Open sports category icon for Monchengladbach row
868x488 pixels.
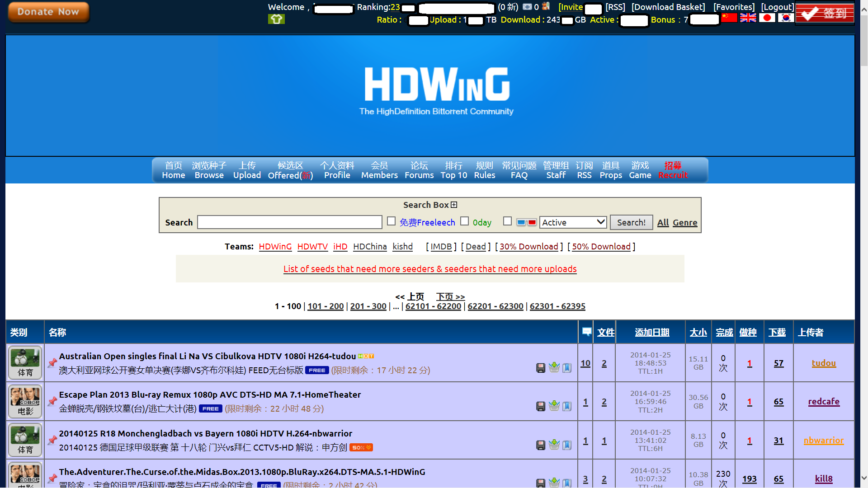25,440
